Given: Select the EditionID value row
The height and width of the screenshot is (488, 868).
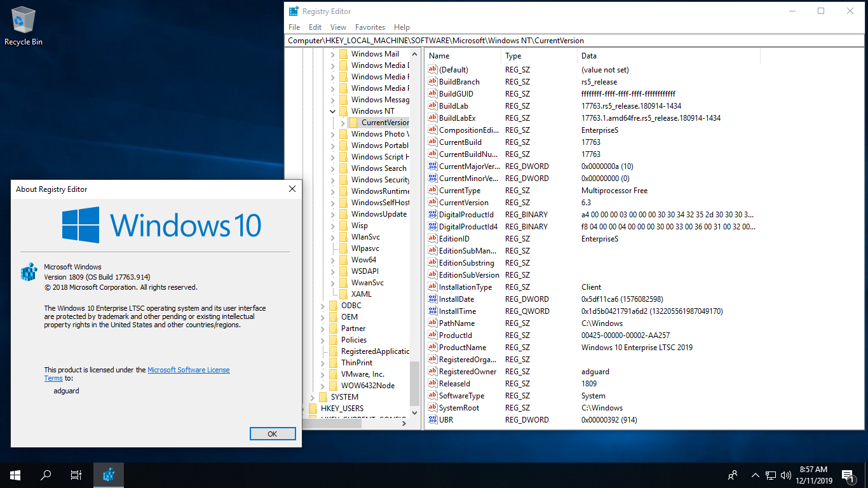Looking at the screenshot, I should [591, 239].
